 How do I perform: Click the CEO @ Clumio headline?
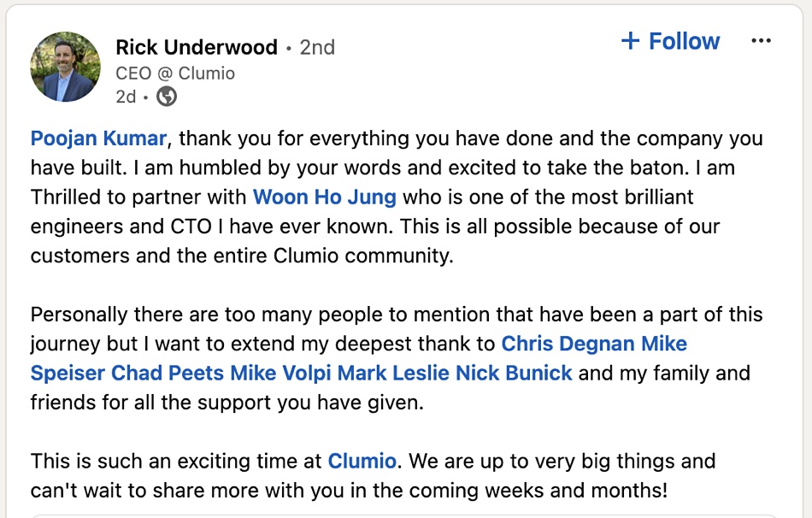pos(175,73)
